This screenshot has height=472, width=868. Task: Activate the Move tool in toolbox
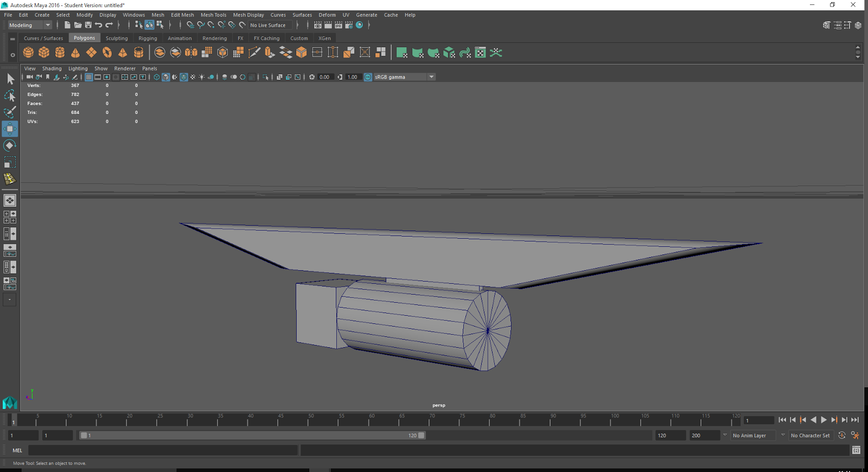[10, 129]
